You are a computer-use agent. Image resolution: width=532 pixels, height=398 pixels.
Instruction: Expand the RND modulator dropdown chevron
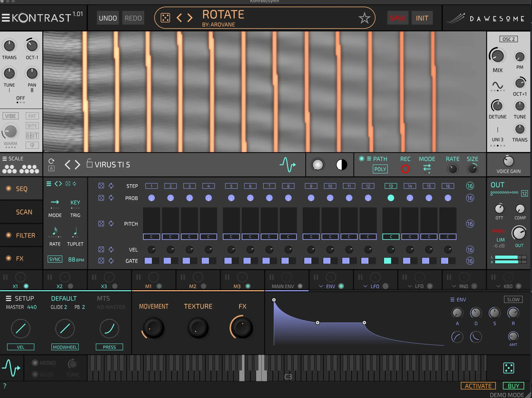[x=454, y=286]
